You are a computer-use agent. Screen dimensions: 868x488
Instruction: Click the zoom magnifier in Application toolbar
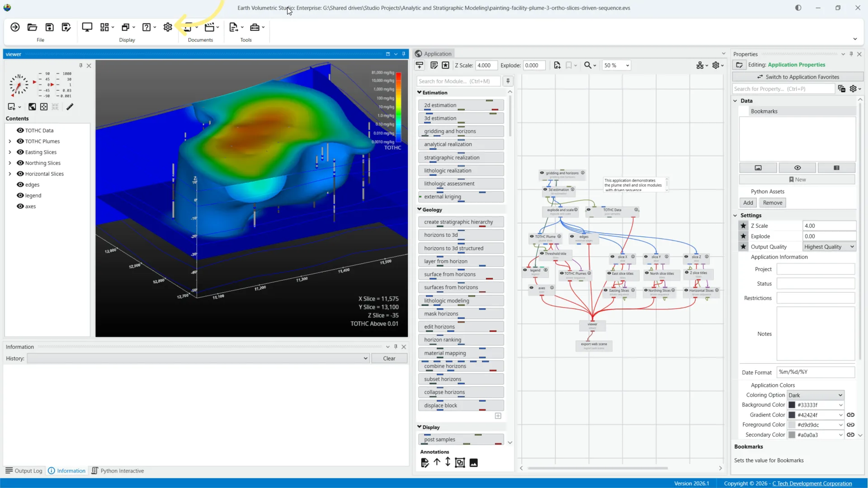coord(587,66)
